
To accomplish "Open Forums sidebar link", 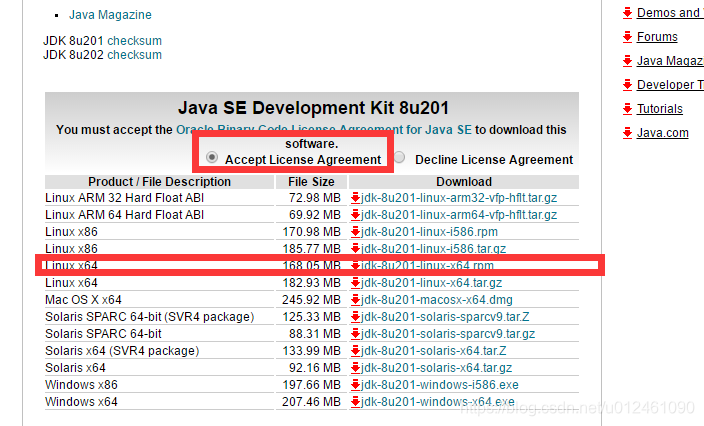I will click(x=657, y=37).
